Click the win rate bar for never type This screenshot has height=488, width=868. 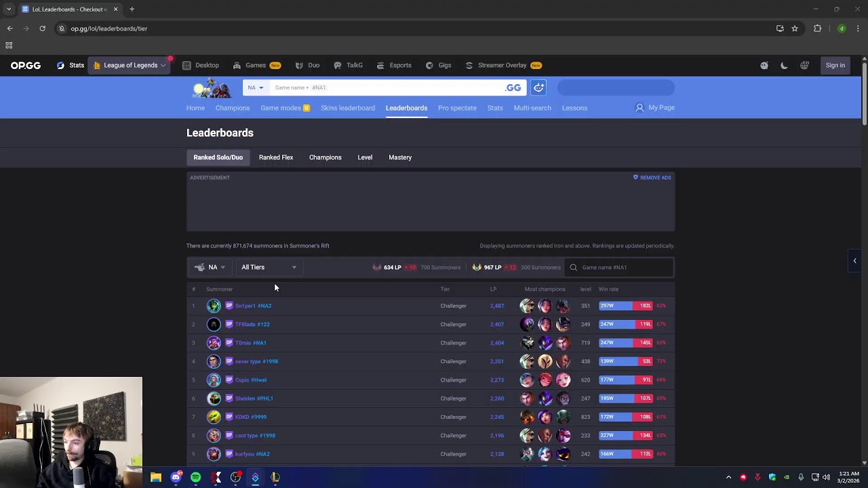tap(626, 361)
